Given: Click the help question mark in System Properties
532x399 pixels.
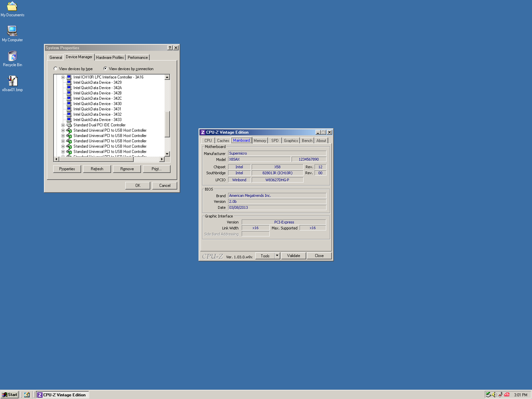Looking at the screenshot, I should coord(170,48).
